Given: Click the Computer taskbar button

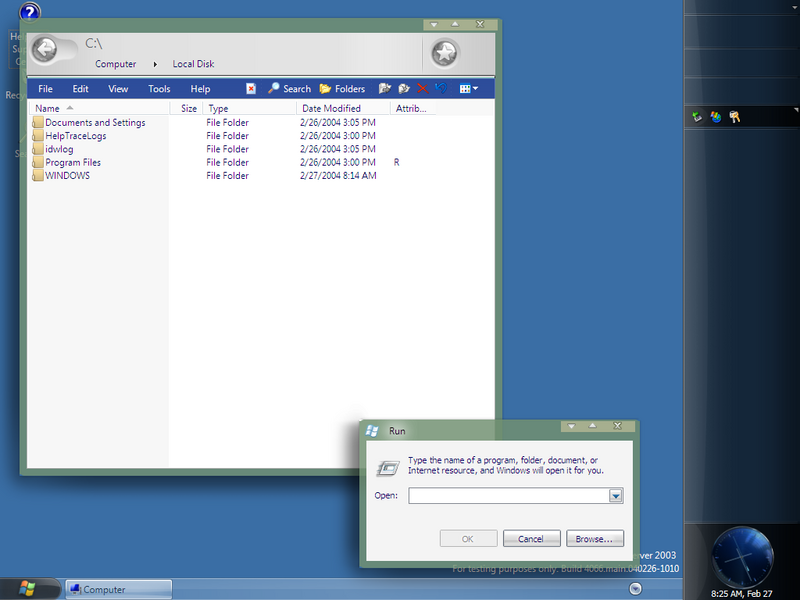Looking at the screenshot, I should [x=119, y=589].
